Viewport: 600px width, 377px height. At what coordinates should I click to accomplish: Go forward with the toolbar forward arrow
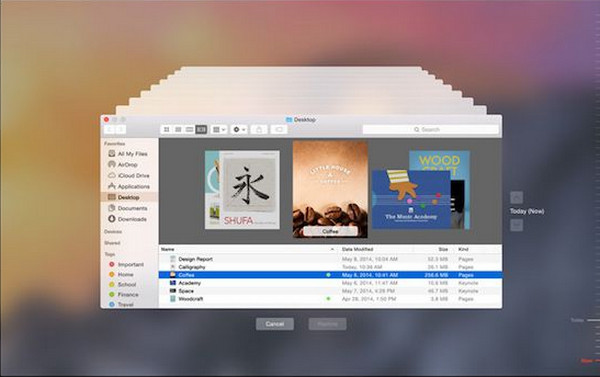(121, 130)
